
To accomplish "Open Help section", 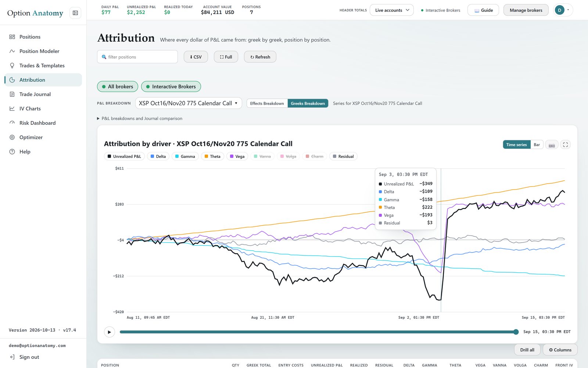I will click(x=43, y=152).
